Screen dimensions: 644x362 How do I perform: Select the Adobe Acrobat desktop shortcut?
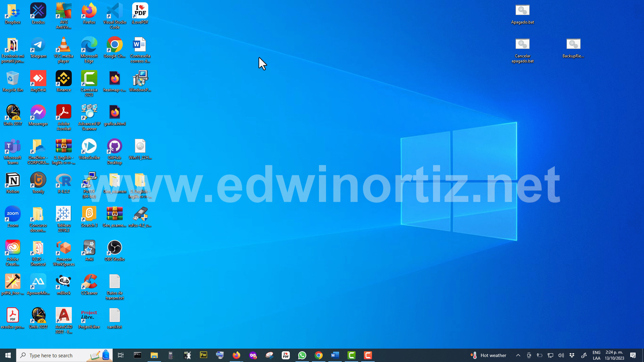tap(64, 118)
